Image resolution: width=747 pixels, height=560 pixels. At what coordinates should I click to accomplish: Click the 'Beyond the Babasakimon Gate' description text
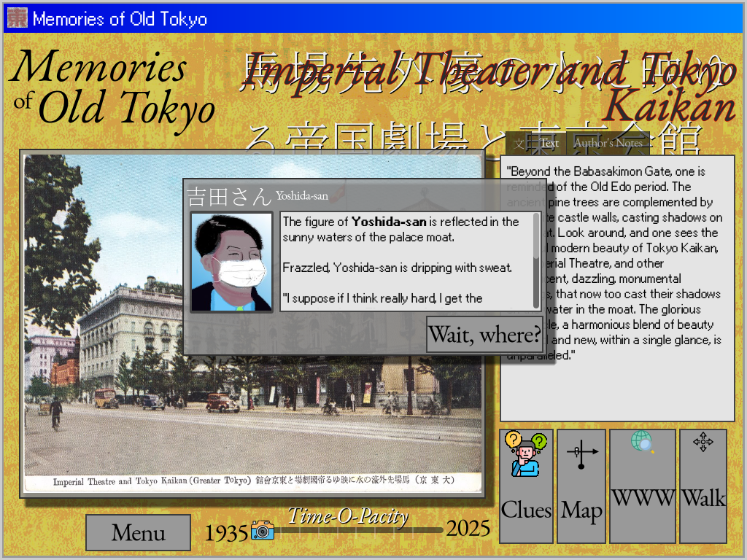coord(614,262)
